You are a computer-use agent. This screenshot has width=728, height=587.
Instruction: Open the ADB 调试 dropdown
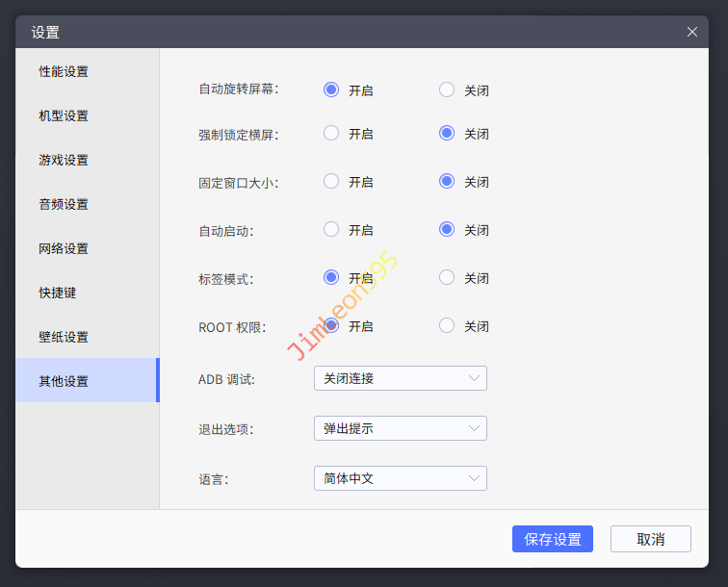point(400,378)
